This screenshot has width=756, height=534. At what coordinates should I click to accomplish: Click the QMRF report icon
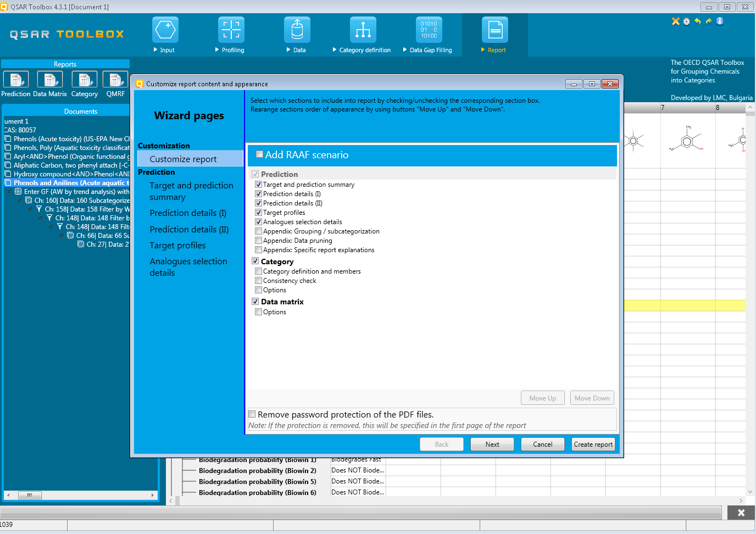click(115, 80)
